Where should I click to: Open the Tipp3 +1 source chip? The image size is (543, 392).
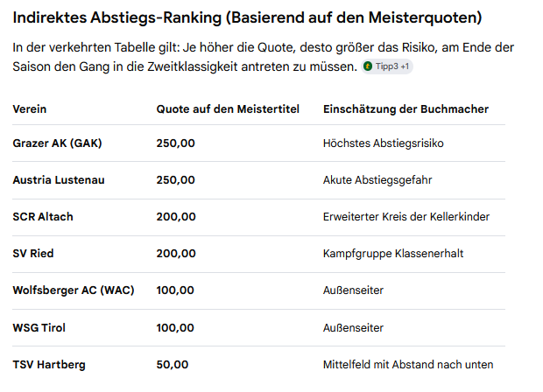coord(387,66)
